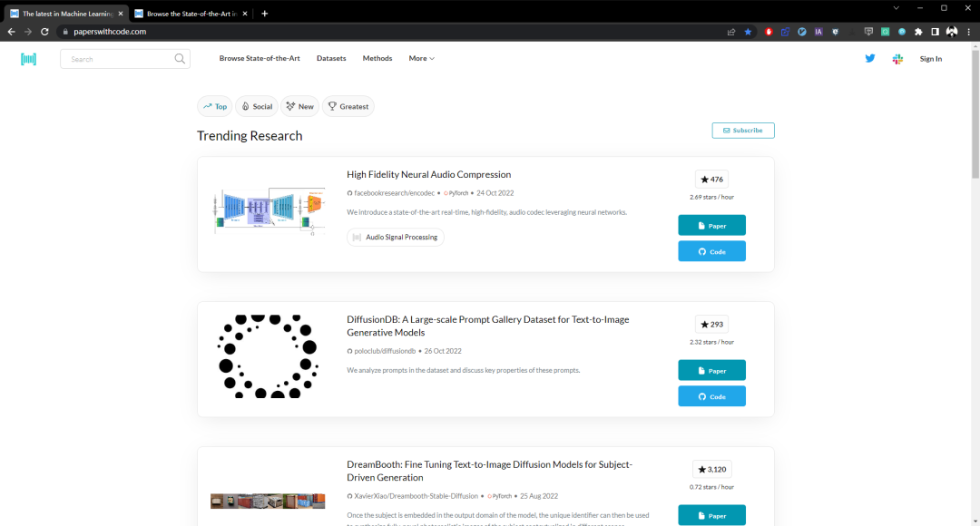Screen dimensions: 980x526
Task: Expand the More dropdown menu
Action: click(x=421, y=58)
